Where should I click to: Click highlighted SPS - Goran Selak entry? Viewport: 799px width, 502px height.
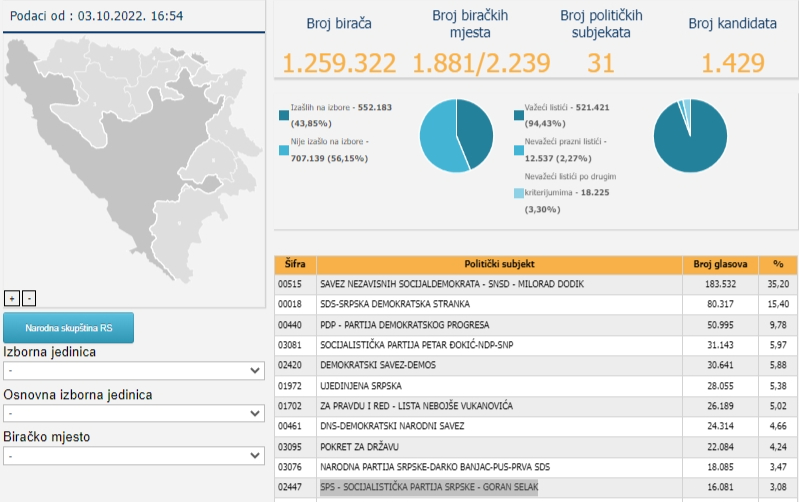coord(429,487)
